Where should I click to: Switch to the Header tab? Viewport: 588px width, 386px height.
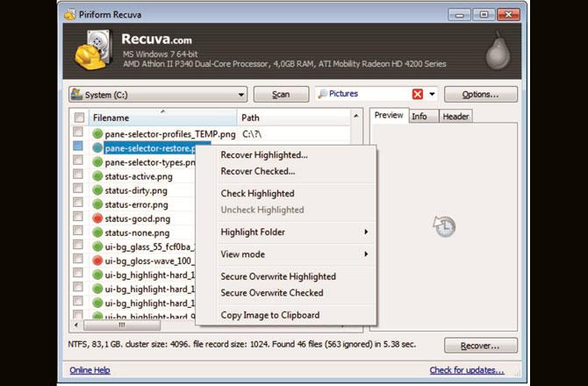pos(455,117)
